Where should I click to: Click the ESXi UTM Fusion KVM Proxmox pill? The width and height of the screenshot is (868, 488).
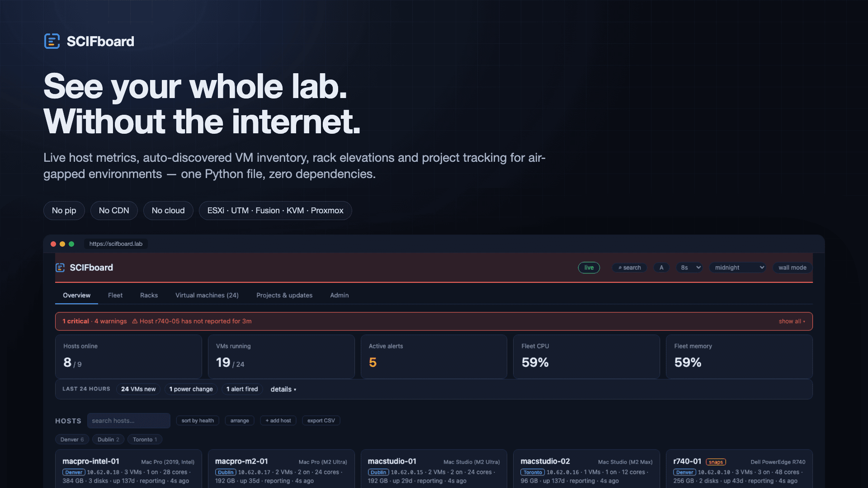tap(275, 211)
